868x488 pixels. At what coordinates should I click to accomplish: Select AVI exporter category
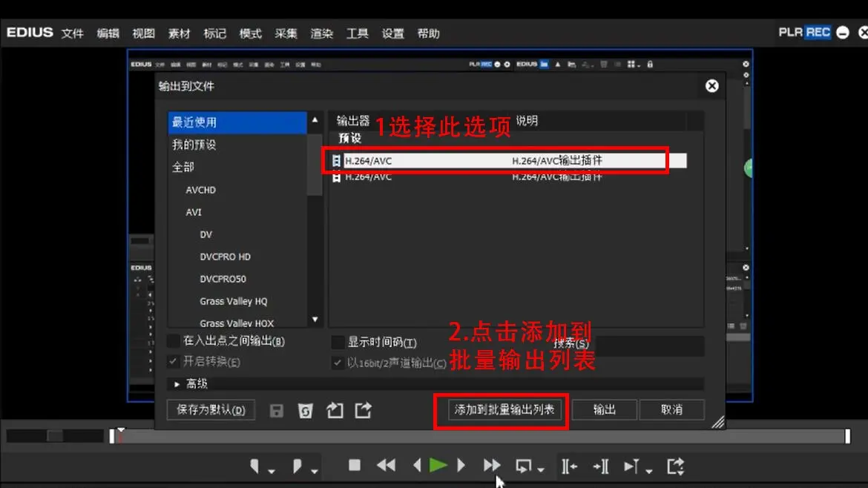194,212
